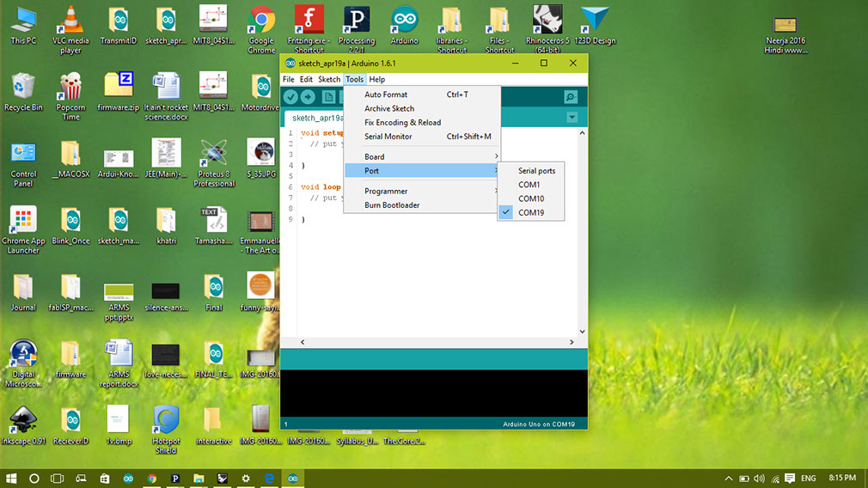Select the Arduino desktop shortcut icon

[404, 26]
